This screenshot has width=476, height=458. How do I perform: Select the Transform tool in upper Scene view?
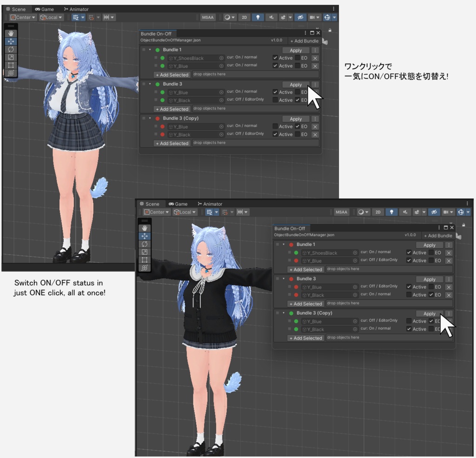11,73
